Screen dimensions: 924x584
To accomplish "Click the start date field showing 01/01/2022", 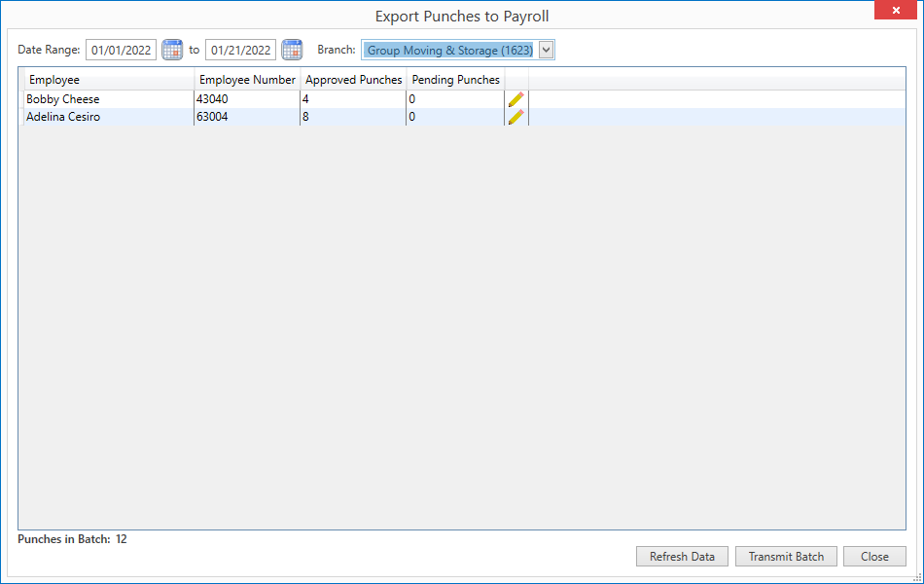I will click(121, 50).
